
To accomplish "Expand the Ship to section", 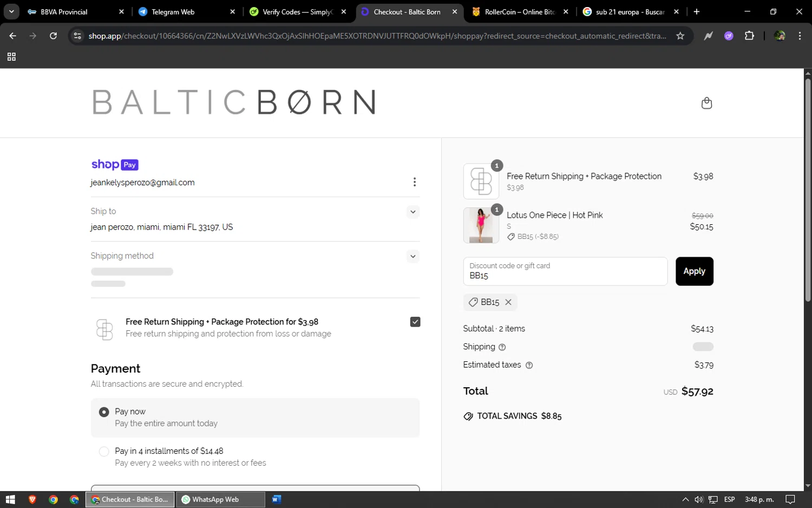I will pyautogui.click(x=413, y=212).
